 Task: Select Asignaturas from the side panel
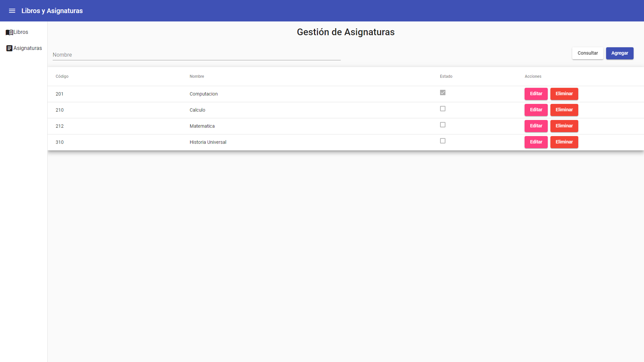28,48
